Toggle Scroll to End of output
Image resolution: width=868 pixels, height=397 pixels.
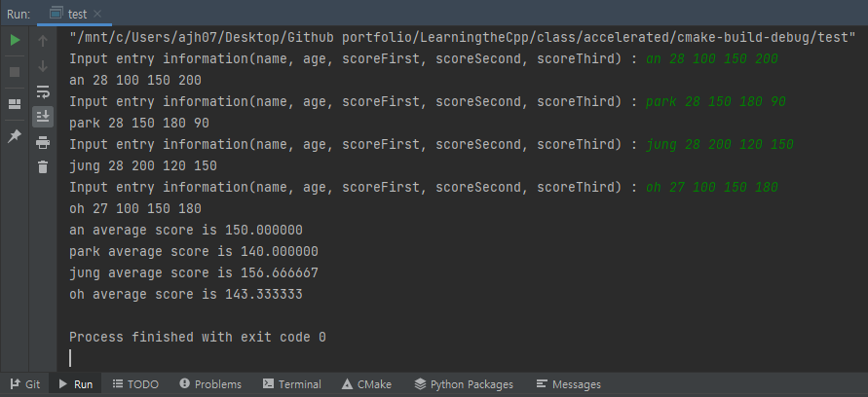click(x=43, y=116)
